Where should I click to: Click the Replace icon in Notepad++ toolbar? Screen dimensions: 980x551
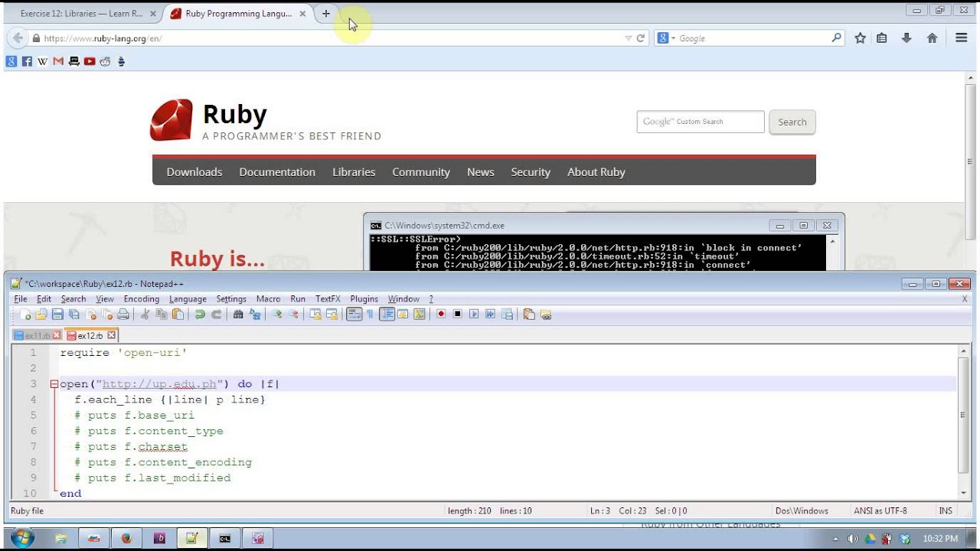coord(255,314)
